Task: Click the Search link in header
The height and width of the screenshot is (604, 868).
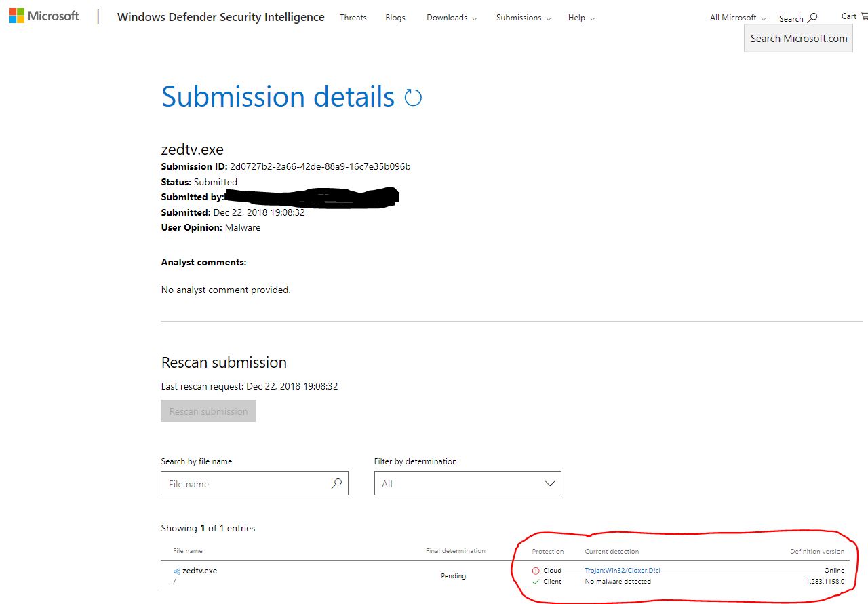Action: [x=791, y=18]
